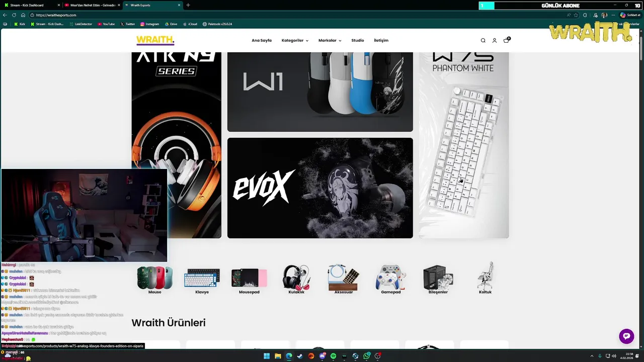Open the purple live chat bubble

[626, 336]
